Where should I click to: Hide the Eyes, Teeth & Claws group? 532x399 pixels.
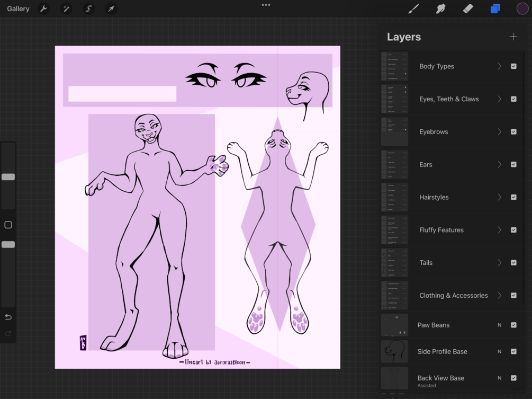(x=513, y=99)
